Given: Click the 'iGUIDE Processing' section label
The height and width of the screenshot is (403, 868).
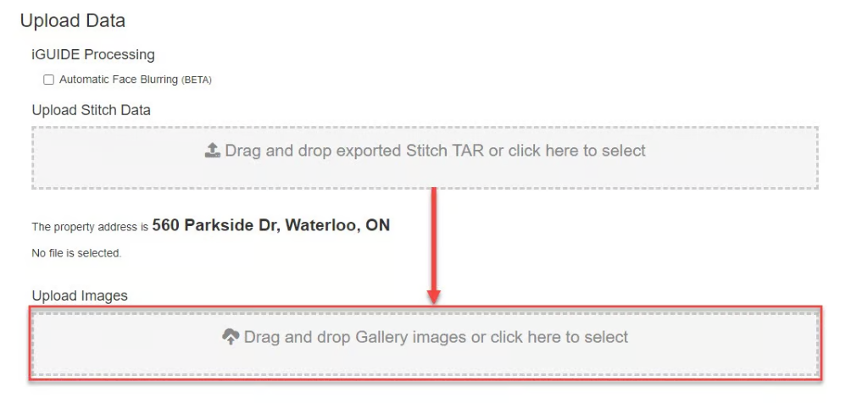Looking at the screenshot, I should tap(93, 54).
